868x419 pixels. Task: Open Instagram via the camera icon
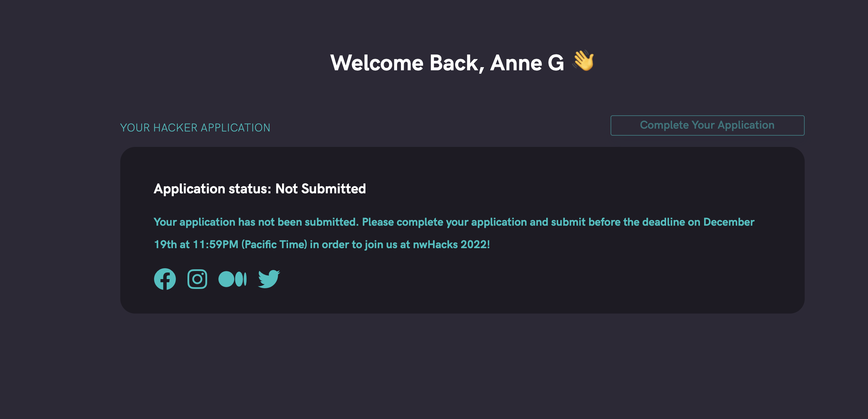pyautogui.click(x=197, y=279)
